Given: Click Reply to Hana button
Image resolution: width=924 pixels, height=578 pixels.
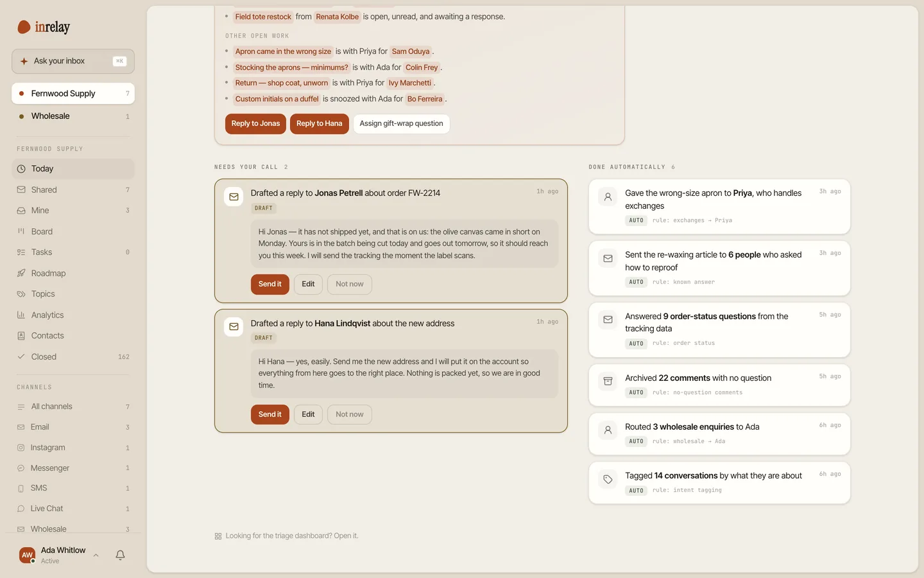Looking at the screenshot, I should (319, 123).
